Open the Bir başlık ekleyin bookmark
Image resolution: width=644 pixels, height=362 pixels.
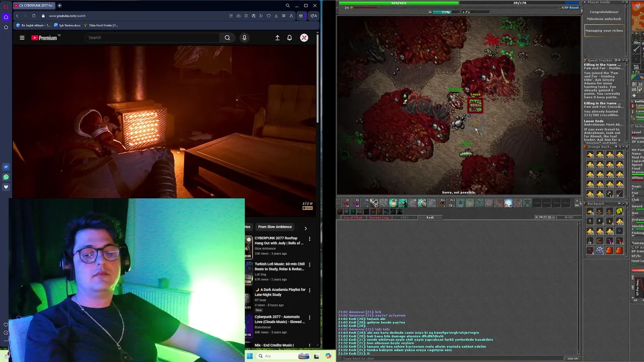click(x=34, y=25)
